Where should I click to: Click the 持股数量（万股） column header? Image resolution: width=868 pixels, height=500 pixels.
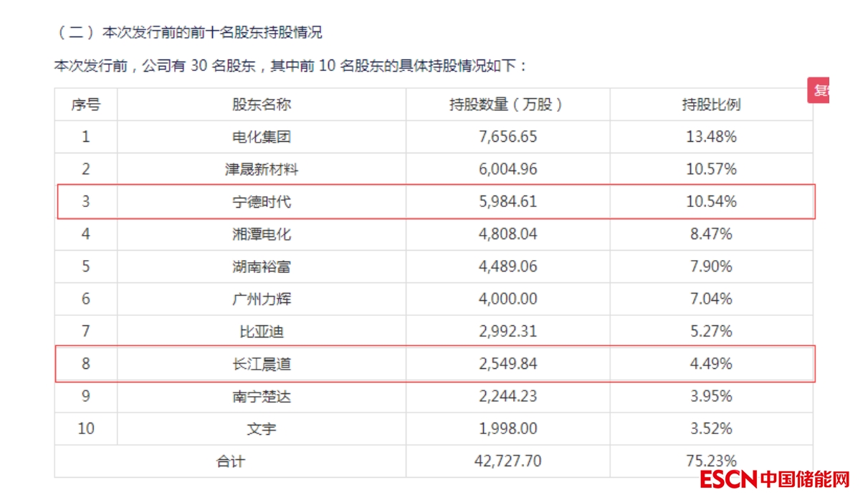click(507, 105)
